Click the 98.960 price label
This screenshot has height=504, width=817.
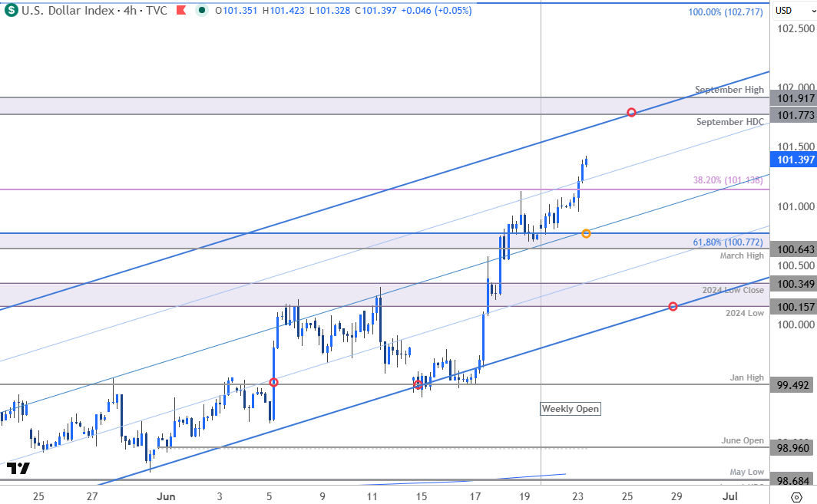793,448
